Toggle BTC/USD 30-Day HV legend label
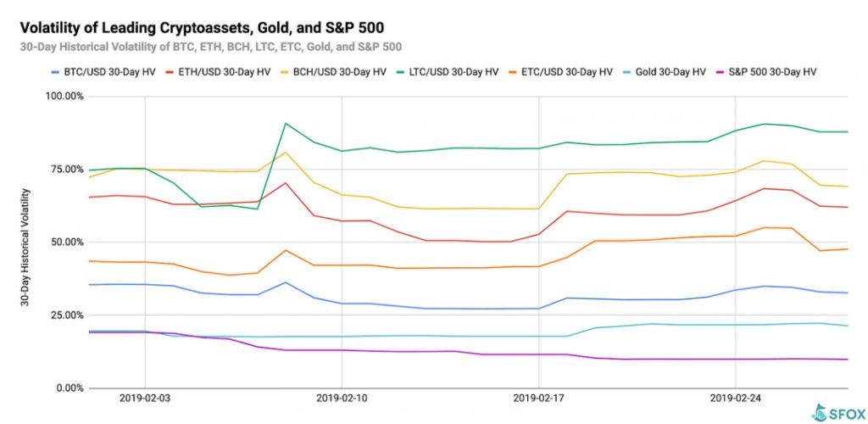868x424 pixels. point(110,73)
